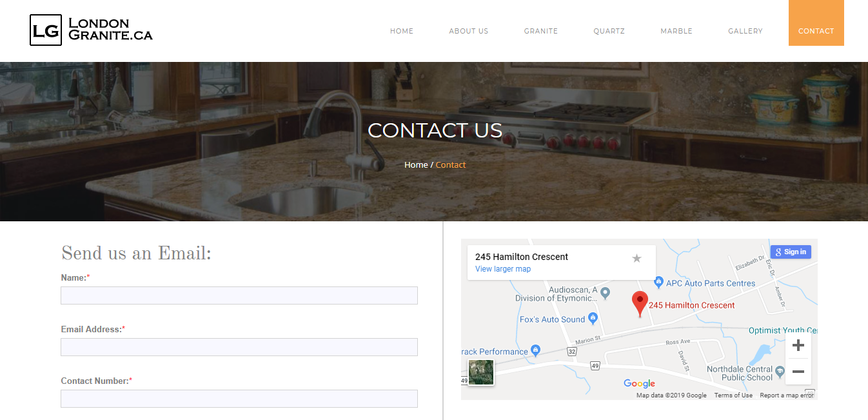
Task: Click the APC Auto Parts Centres marker
Action: (x=658, y=283)
